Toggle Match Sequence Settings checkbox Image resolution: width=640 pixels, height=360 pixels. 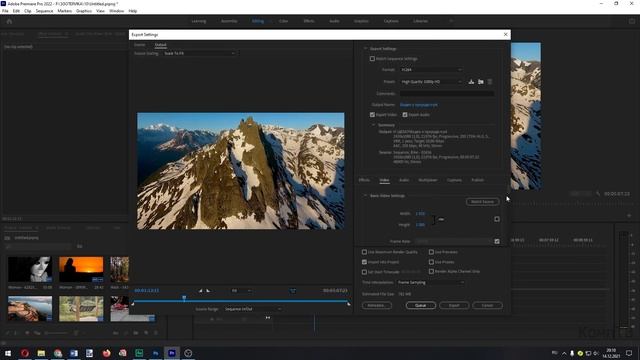[372, 59]
